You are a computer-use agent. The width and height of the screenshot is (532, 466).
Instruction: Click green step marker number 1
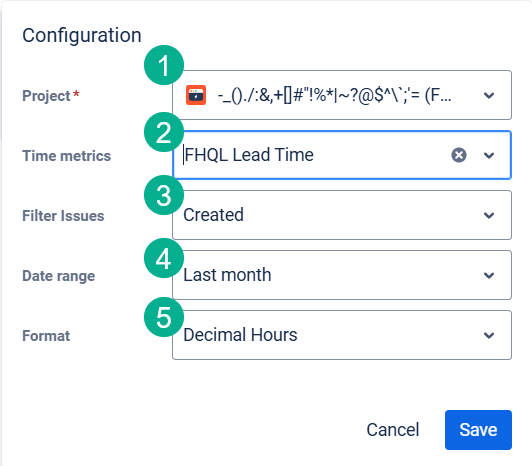click(x=164, y=65)
